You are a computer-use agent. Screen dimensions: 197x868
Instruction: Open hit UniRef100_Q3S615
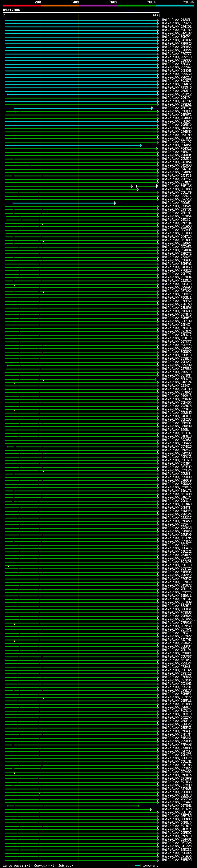176,23
